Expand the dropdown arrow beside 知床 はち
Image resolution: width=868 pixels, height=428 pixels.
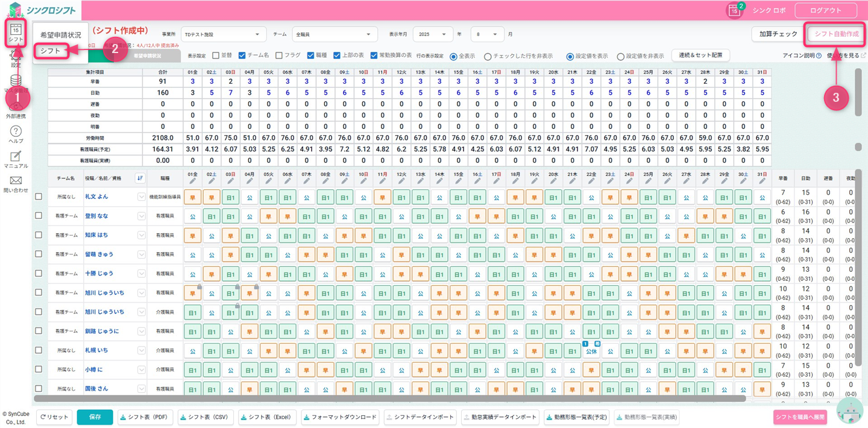142,235
